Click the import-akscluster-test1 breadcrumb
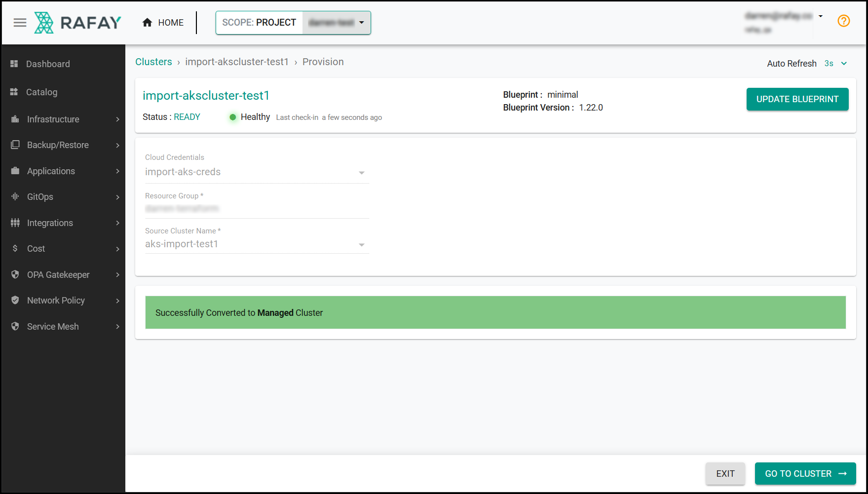The height and width of the screenshot is (494, 868). [237, 62]
